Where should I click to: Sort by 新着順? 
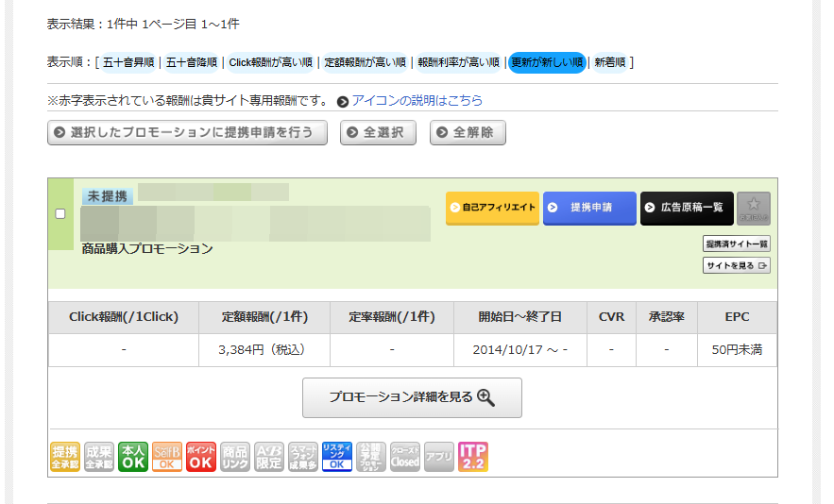[x=610, y=63]
